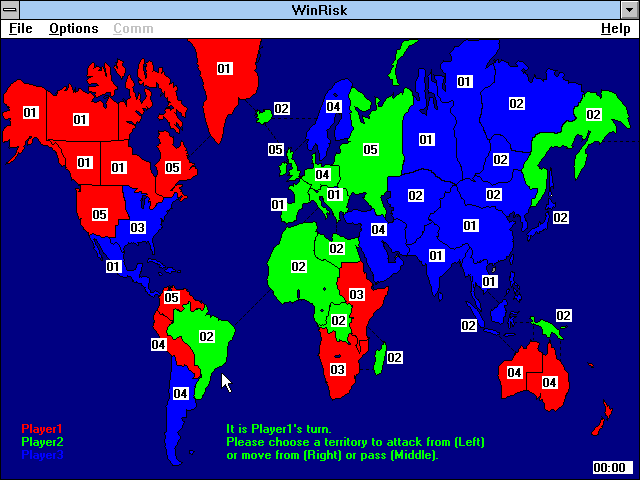Select Western Europe labeled 01
640x480 pixels.
click(x=278, y=204)
